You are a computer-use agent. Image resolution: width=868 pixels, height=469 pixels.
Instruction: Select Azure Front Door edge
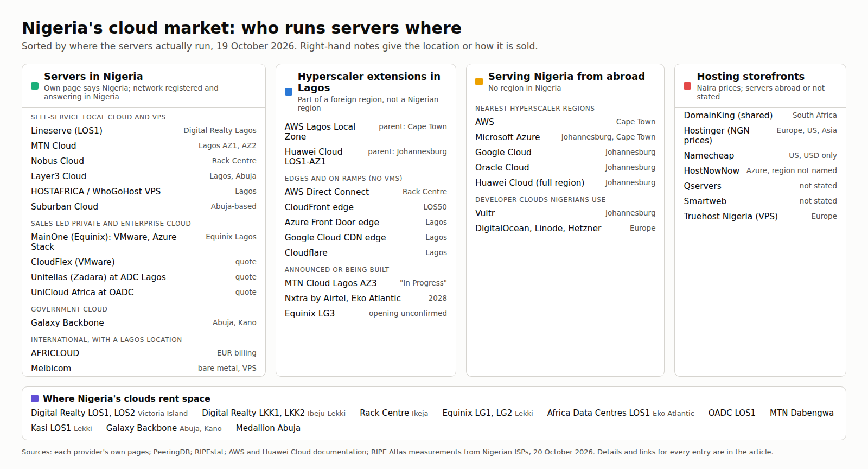pyautogui.click(x=366, y=222)
